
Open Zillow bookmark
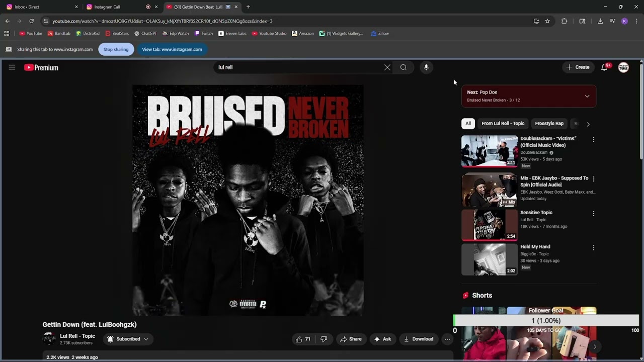380,34
